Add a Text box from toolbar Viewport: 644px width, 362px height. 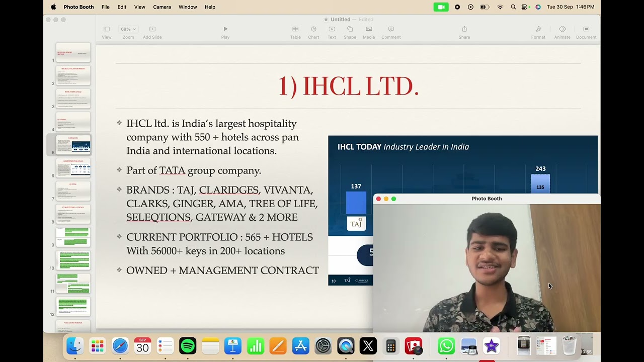pyautogui.click(x=332, y=29)
